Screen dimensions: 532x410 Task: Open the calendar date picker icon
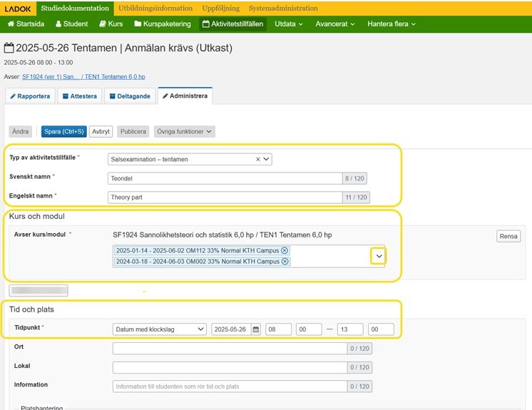pyautogui.click(x=256, y=329)
